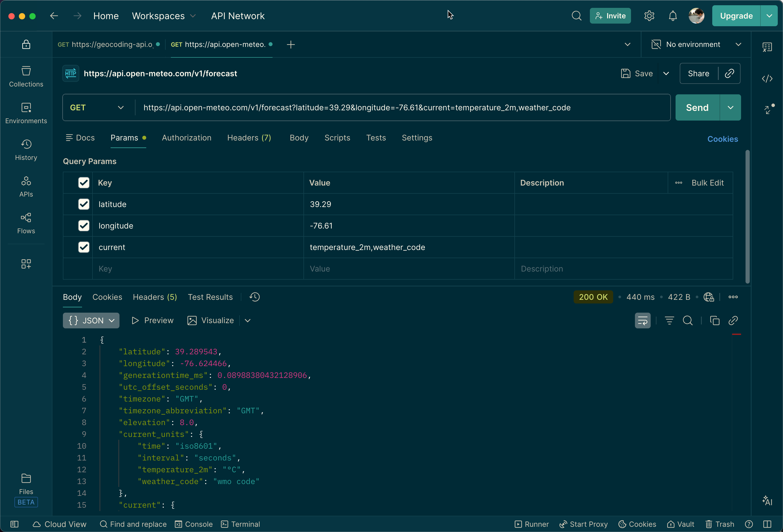The height and width of the screenshot is (532, 783).
Task: Open the Test Results response tab
Action: pyautogui.click(x=210, y=297)
